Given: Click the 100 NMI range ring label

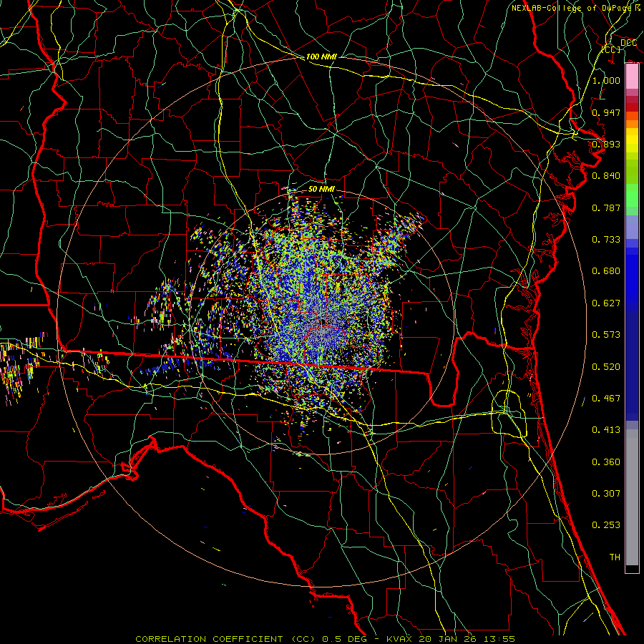Looking at the screenshot, I should tap(321, 57).
